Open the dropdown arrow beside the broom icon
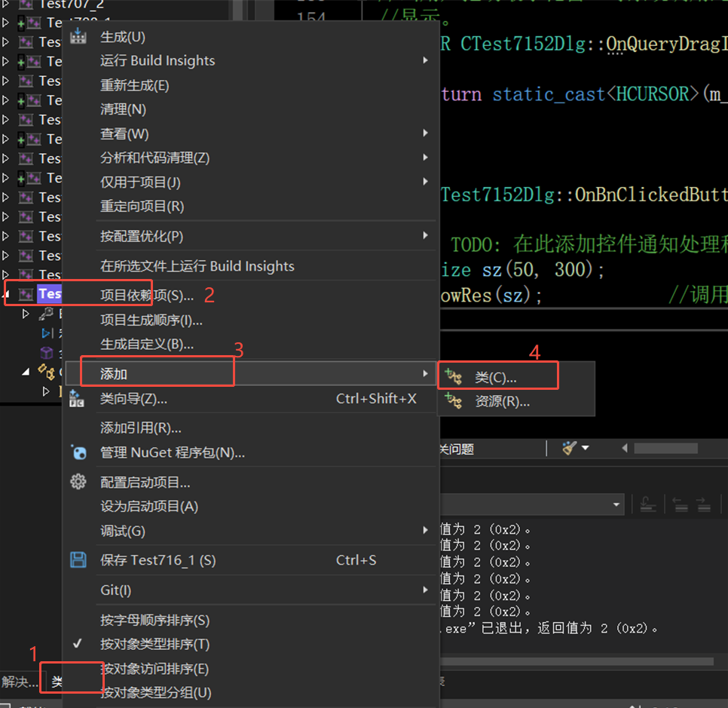The image size is (728, 708). point(586,449)
